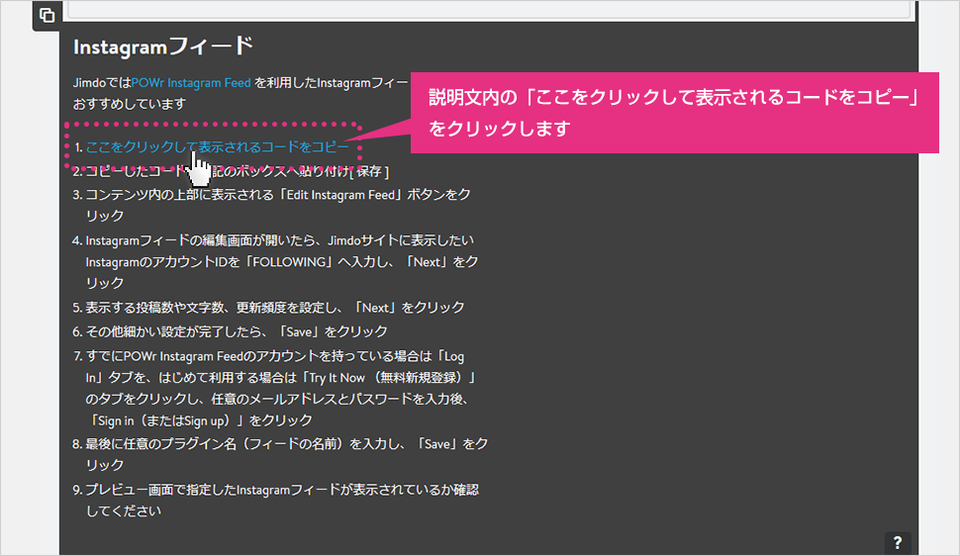
Task: Click the おすすめしています intro text
Action: coord(129,104)
